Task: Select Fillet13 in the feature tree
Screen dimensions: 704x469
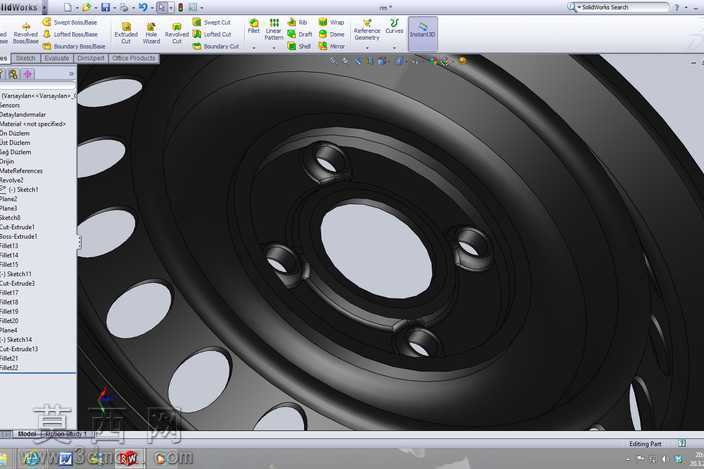Action: (x=9, y=246)
